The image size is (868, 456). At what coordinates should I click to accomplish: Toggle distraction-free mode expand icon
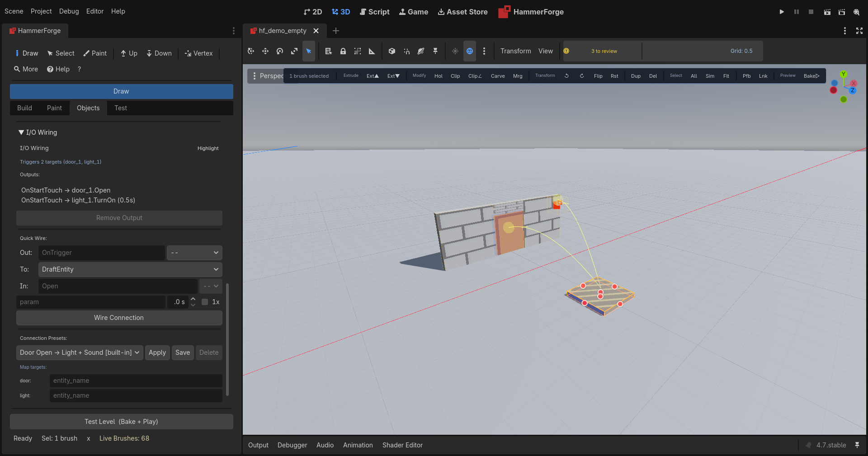coord(859,31)
